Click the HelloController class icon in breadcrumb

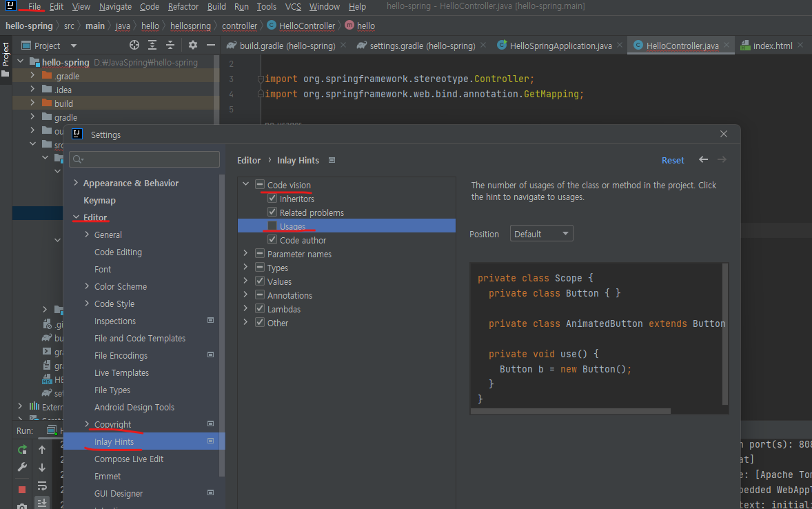[x=272, y=25]
